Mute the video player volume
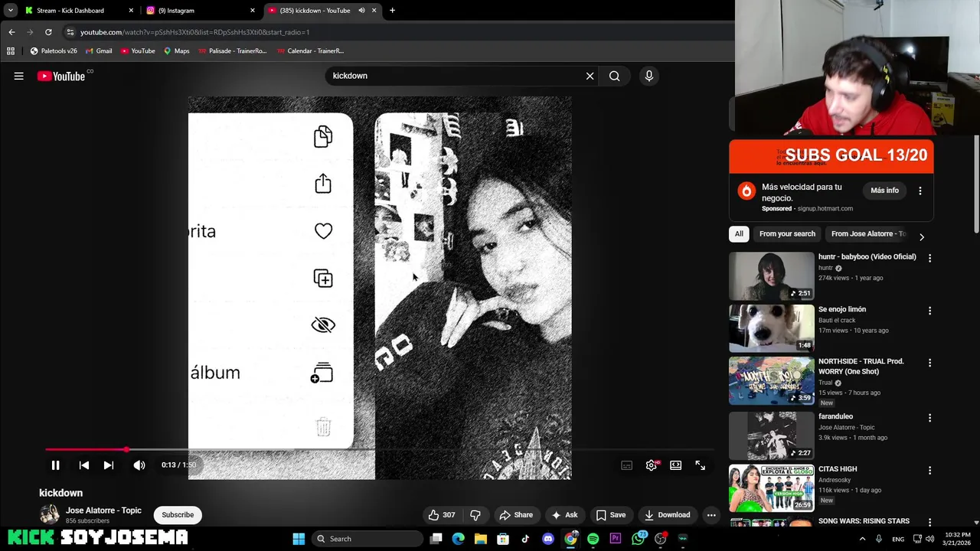The height and width of the screenshot is (551, 980). click(139, 465)
